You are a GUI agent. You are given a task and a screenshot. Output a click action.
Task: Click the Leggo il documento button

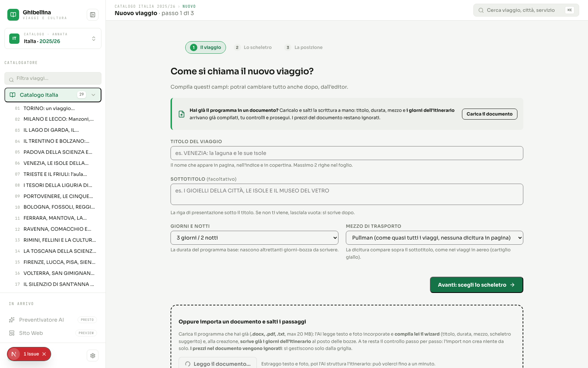(x=218, y=363)
